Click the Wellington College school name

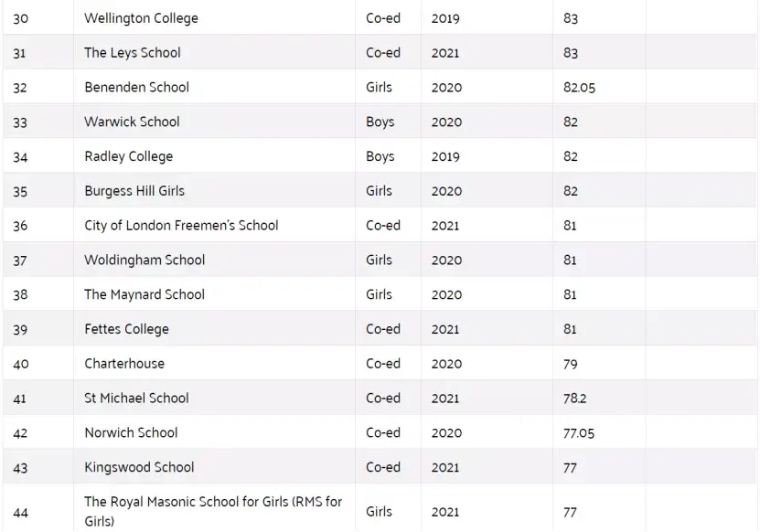[x=141, y=18]
